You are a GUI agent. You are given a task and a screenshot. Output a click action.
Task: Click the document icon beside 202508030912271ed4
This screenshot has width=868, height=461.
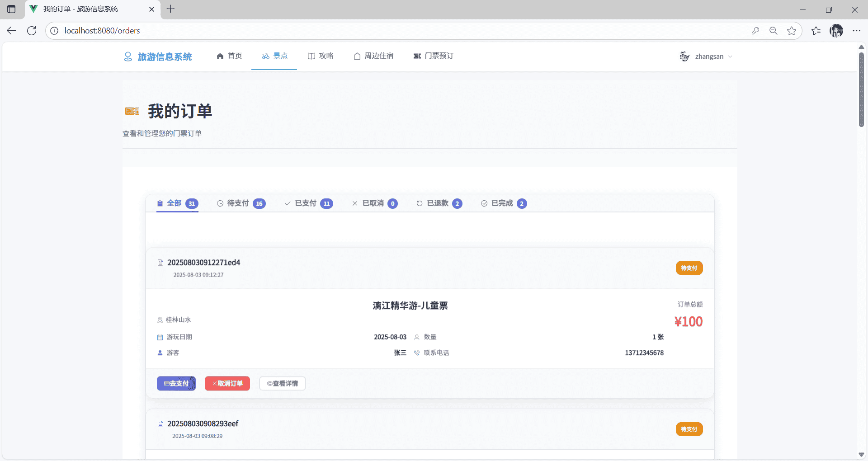coord(160,263)
